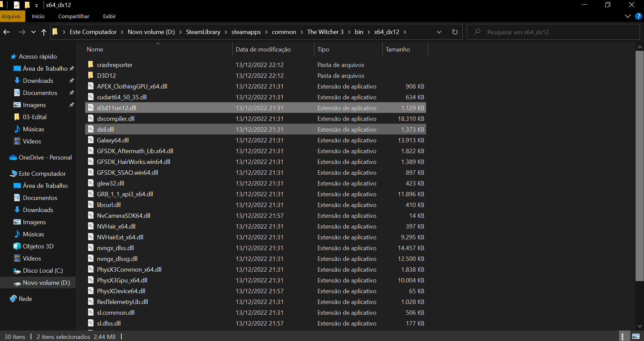Navigate to The Witcher 3 breadcrumb
Image resolution: width=644 pixels, height=341 pixels.
click(325, 32)
